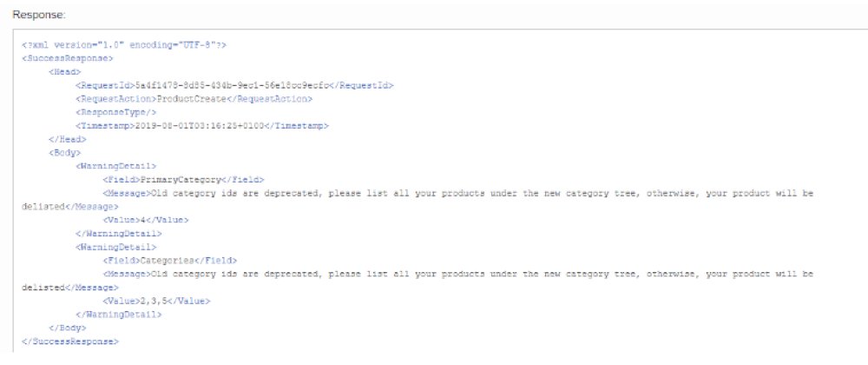The image size is (868, 365).
Task: Click the RequestId value line
Action: [x=234, y=85]
